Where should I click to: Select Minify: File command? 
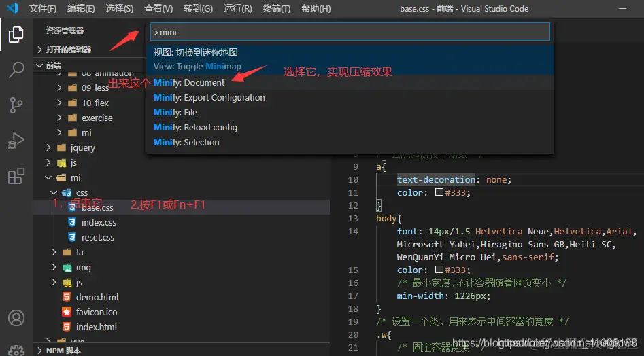pyautogui.click(x=350, y=112)
